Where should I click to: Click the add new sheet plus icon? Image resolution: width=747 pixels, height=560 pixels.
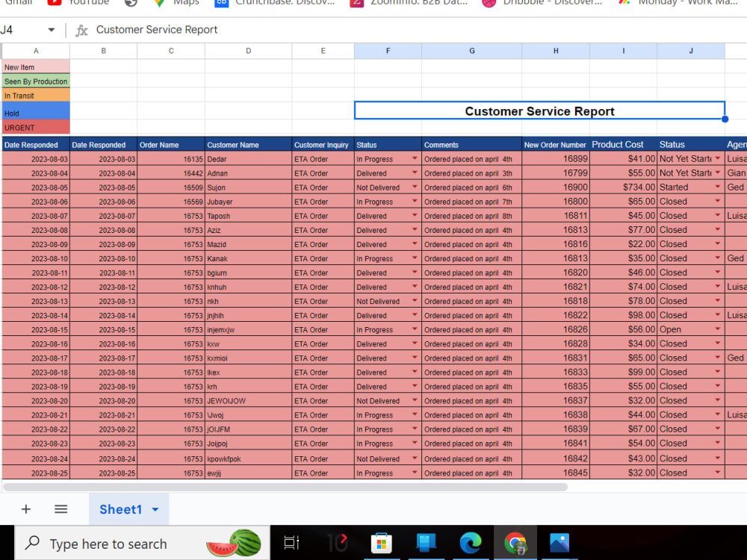click(25, 509)
